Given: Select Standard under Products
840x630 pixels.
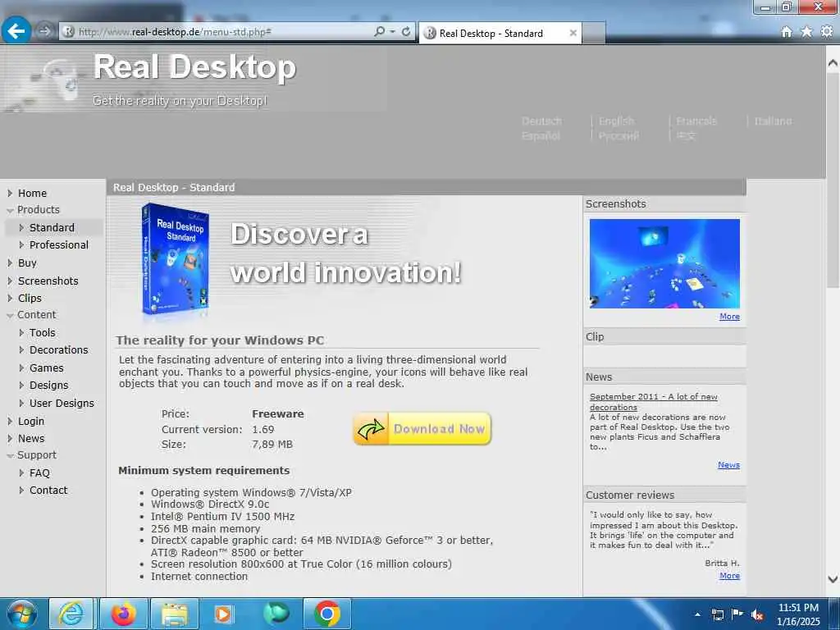Looking at the screenshot, I should pos(52,228).
